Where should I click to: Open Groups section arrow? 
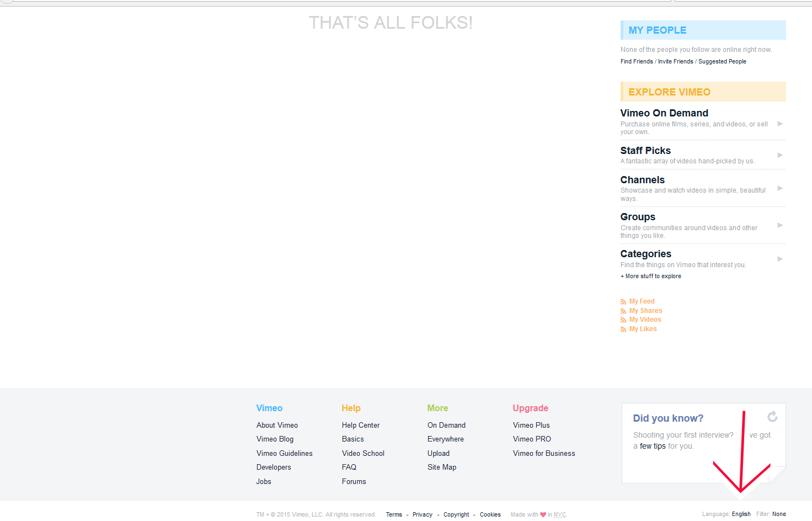[780, 225]
